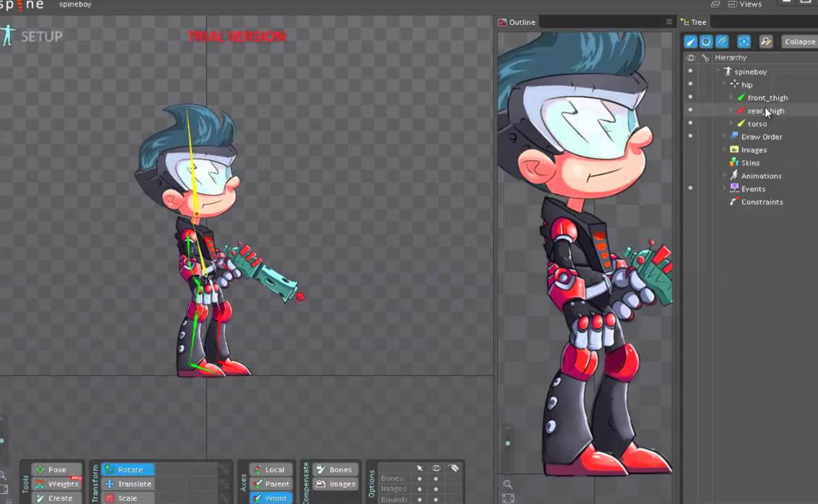Image resolution: width=818 pixels, height=504 pixels.
Task: Expand the Draw Order node arrow
Action: pyautogui.click(x=725, y=136)
